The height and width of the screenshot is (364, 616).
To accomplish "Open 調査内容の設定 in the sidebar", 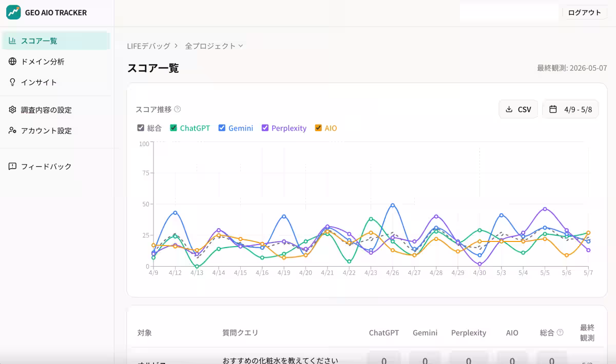I will point(55,110).
